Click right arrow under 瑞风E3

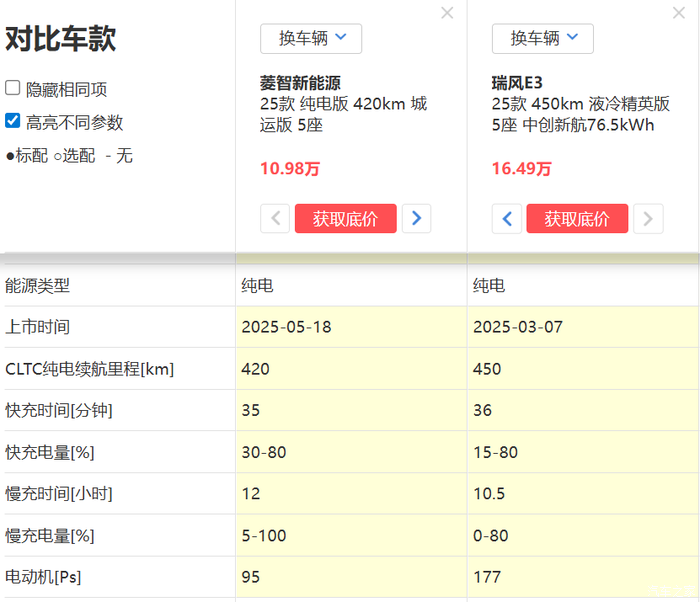[648, 219]
